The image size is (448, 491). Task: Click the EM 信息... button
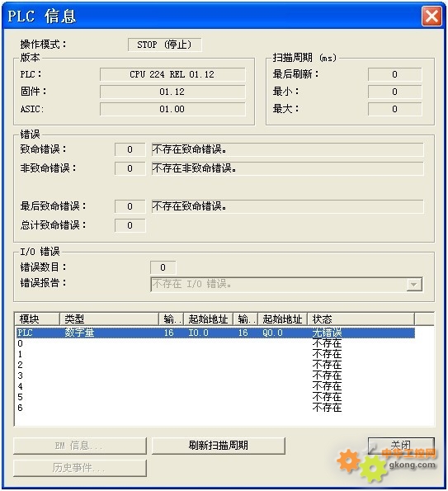pyautogui.click(x=80, y=446)
